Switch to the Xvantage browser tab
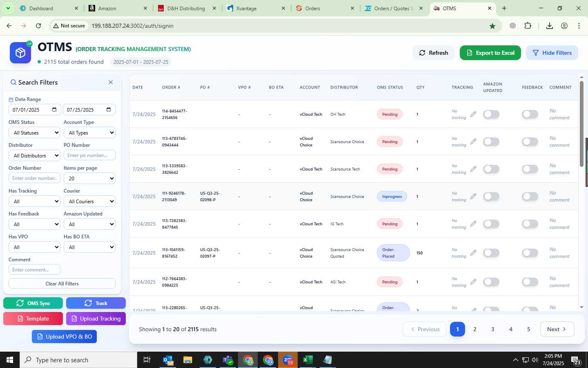 (256, 8)
